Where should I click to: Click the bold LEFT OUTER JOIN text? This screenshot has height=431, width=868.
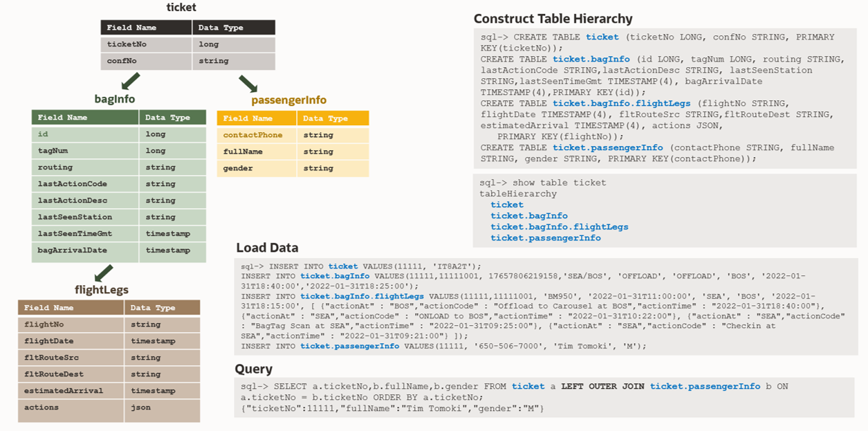pos(602,386)
